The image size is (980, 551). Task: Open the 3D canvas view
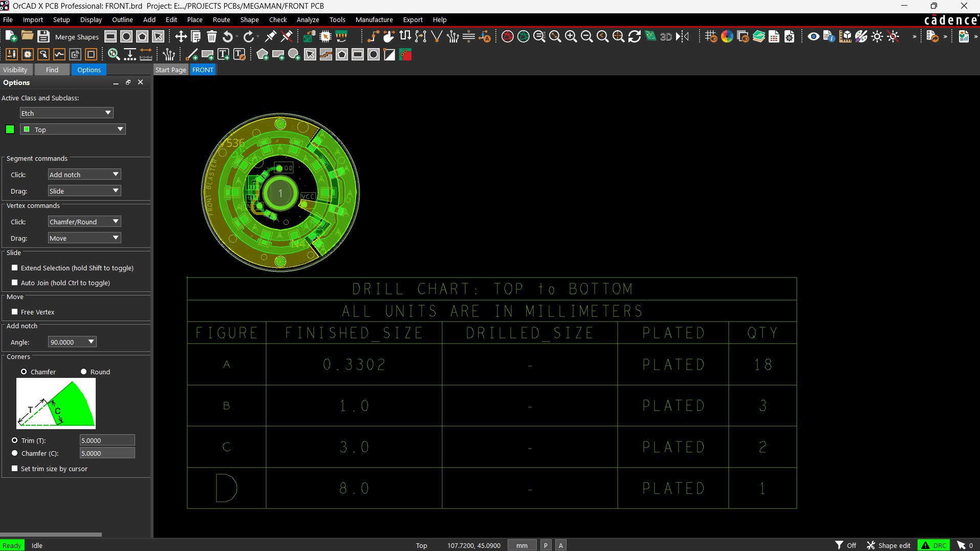click(666, 36)
